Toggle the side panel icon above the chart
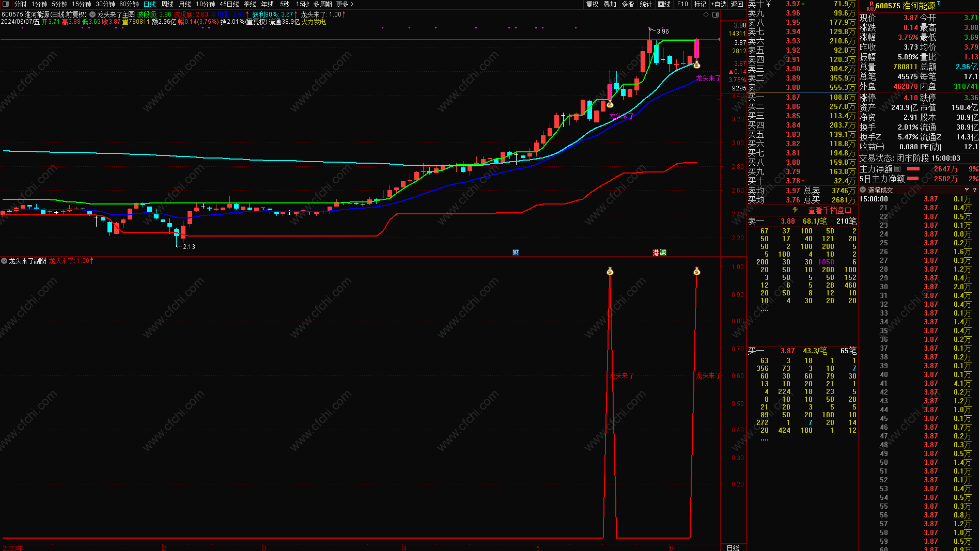The image size is (980, 551). click(x=715, y=14)
